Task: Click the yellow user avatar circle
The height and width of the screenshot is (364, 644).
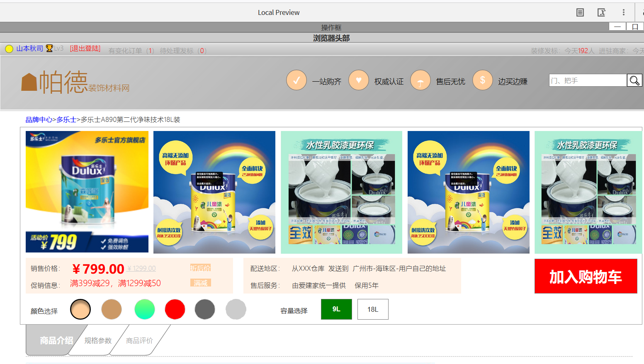Action: coord(9,49)
